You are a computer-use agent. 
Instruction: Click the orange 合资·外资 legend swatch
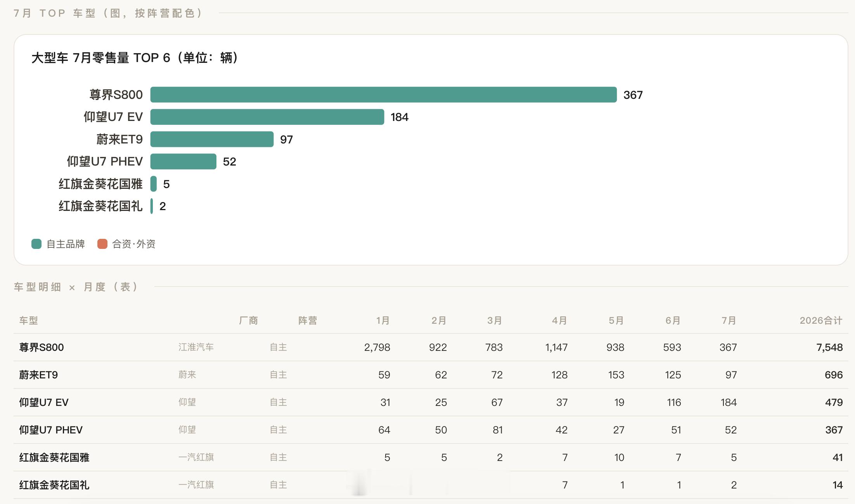click(x=102, y=244)
